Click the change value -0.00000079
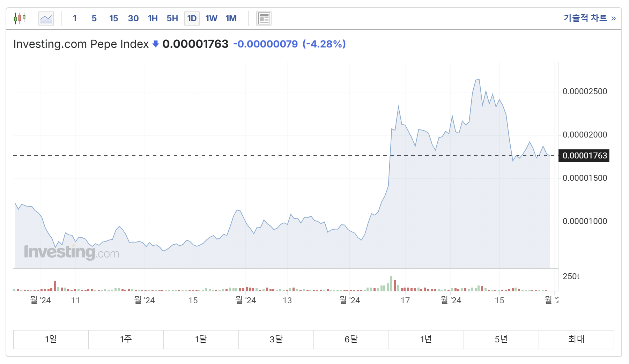This screenshot has width=629, height=364. tap(266, 44)
